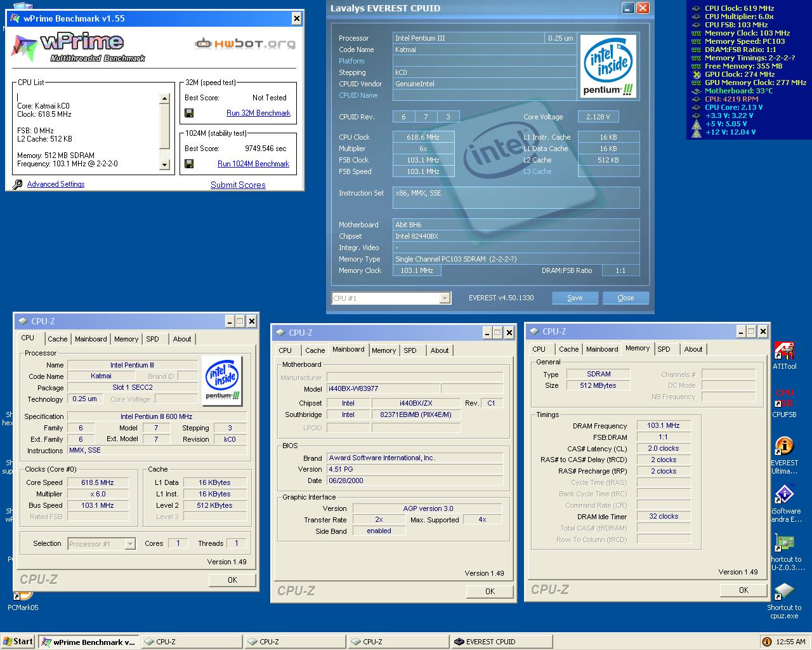
Task: Open Advanced Settings link in wPrime
Action: (56, 184)
